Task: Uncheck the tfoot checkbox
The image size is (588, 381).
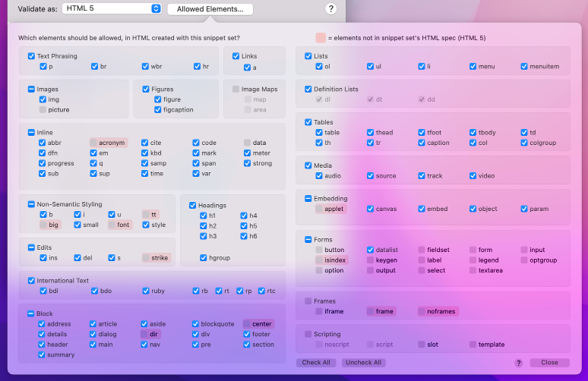Action: pyautogui.click(x=422, y=133)
